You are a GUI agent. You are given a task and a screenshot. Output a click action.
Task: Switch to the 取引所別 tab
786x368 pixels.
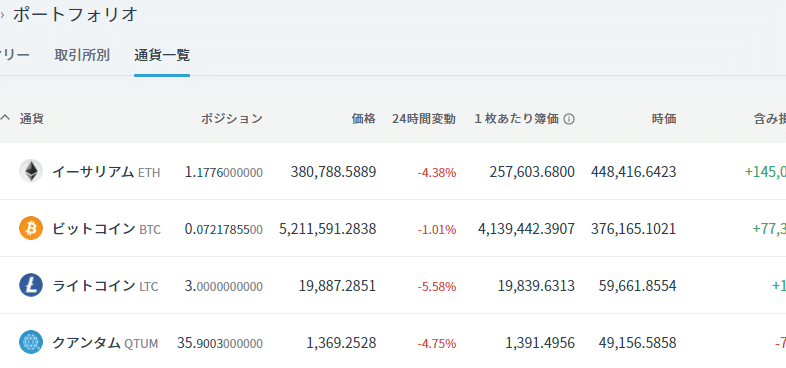click(82, 55)
